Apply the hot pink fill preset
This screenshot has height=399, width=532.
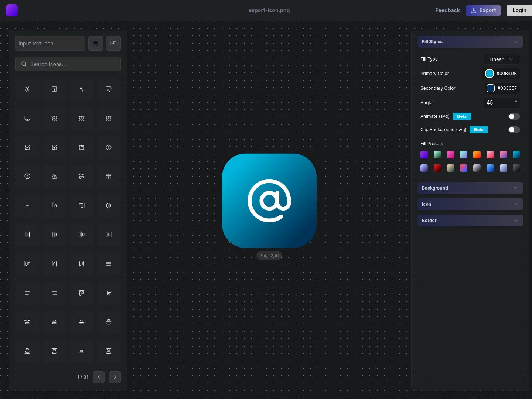(x=451, y=155)
